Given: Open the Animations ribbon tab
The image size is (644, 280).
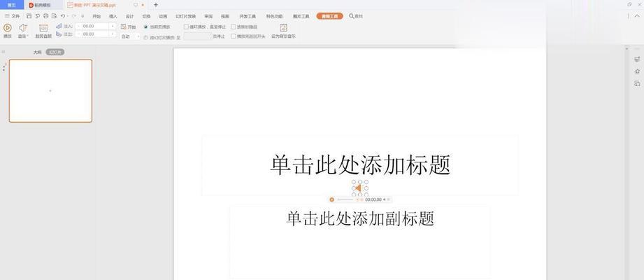Looking at the screenshot, I should pyautogui.click(x=163, y=16).
